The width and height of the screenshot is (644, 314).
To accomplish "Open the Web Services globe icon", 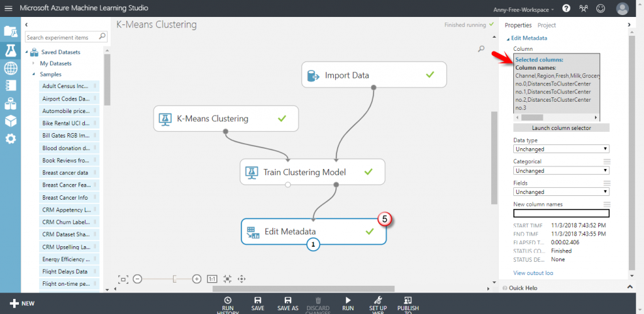I will (x=10, y=68).
